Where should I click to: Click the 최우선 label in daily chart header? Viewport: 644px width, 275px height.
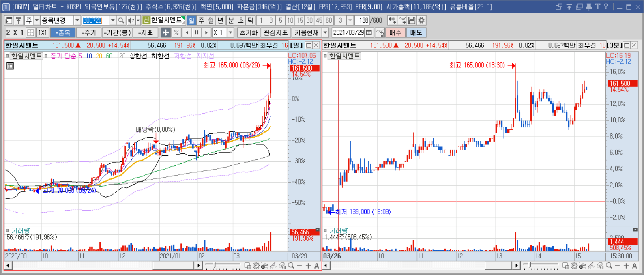[269, 45]
